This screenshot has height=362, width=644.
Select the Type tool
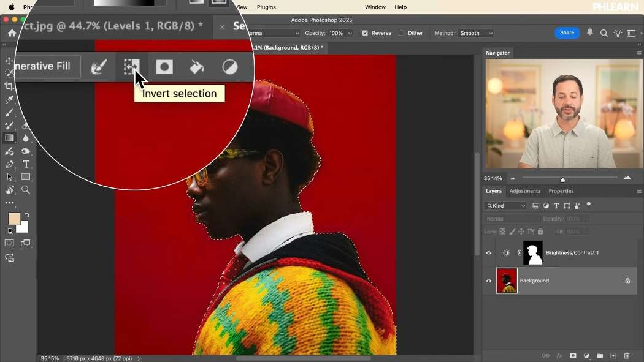pos(26,164)
